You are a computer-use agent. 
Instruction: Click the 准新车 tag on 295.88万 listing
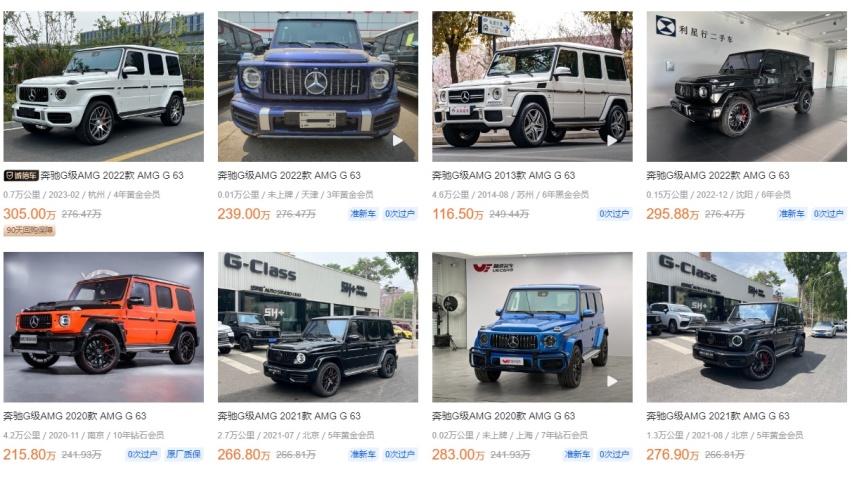[x=792, y=214]
